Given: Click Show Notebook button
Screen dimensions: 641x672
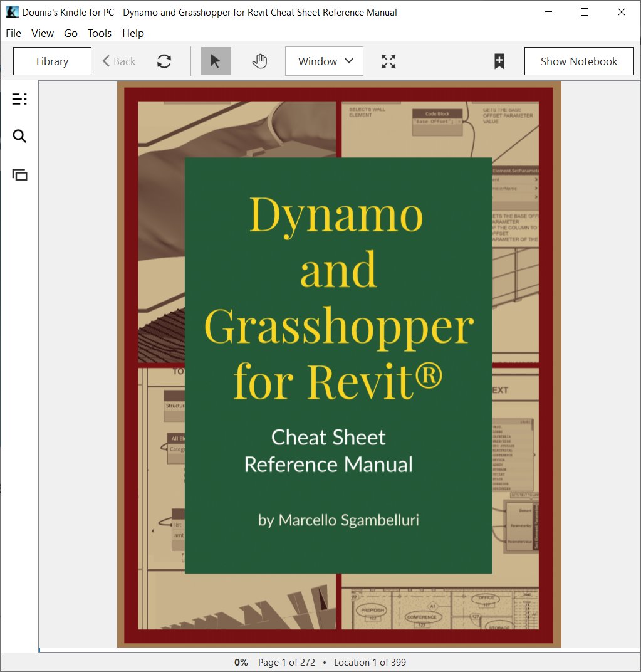Looking at the screenshot, I should (x=579, y=61).
